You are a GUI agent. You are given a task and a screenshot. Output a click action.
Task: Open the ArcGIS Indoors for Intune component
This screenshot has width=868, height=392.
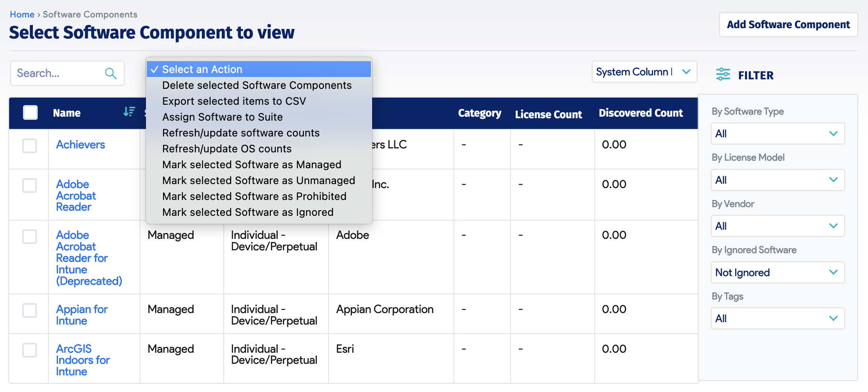tap(82, 360)
